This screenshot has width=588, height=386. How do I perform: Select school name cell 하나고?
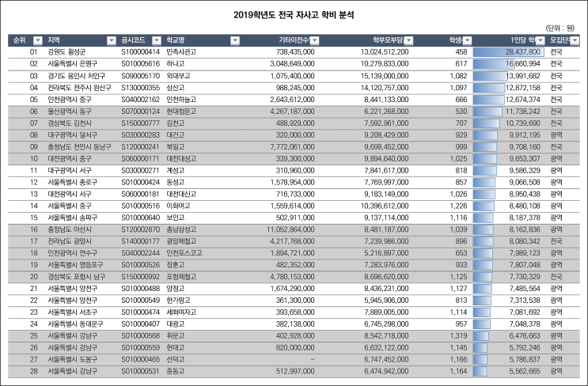[x=176, y=64]
